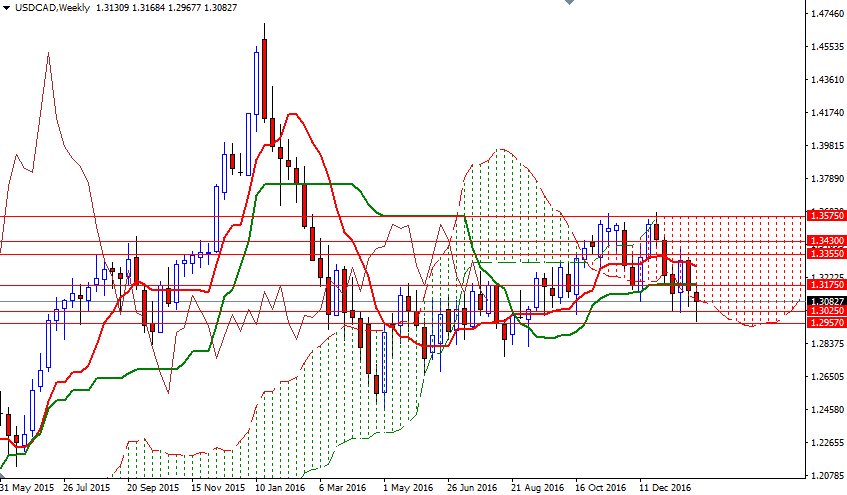Click the 16 Oct 2016 date label

[x=601, y=487]
